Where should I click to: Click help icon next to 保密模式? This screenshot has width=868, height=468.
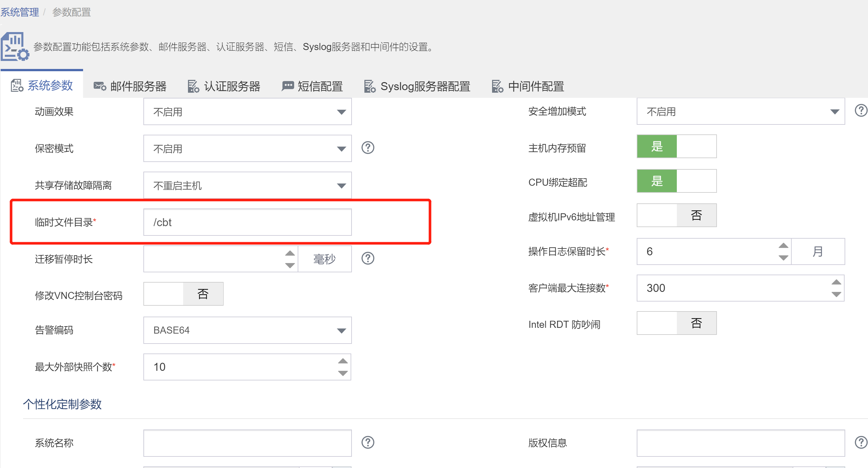[x=368, y=148]
